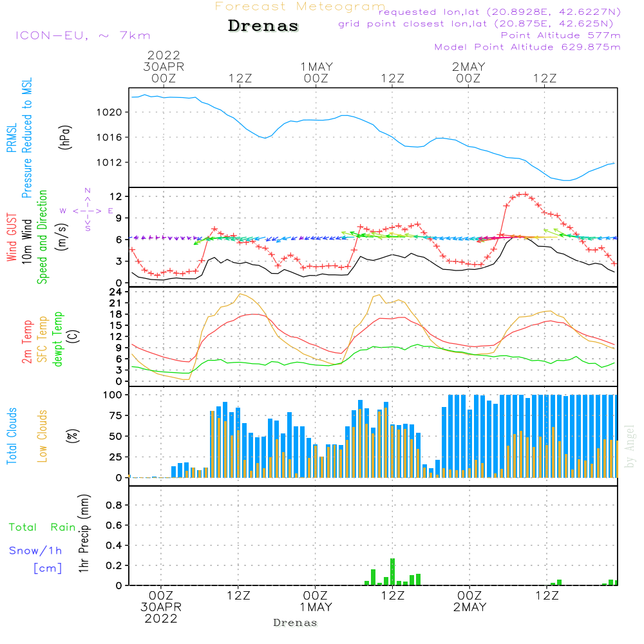
Task: Click top '2MAY 00Z' time label
Action: point(469,72)
